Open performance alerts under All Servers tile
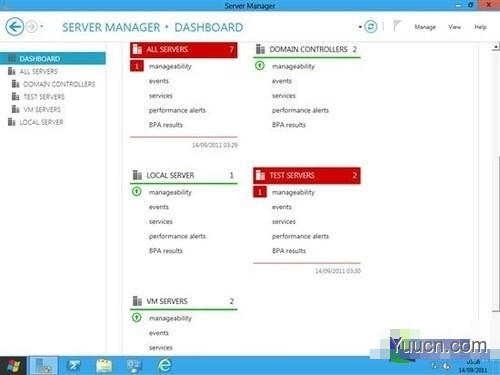Viewport: 500px width, 375px height. point(177,110)
